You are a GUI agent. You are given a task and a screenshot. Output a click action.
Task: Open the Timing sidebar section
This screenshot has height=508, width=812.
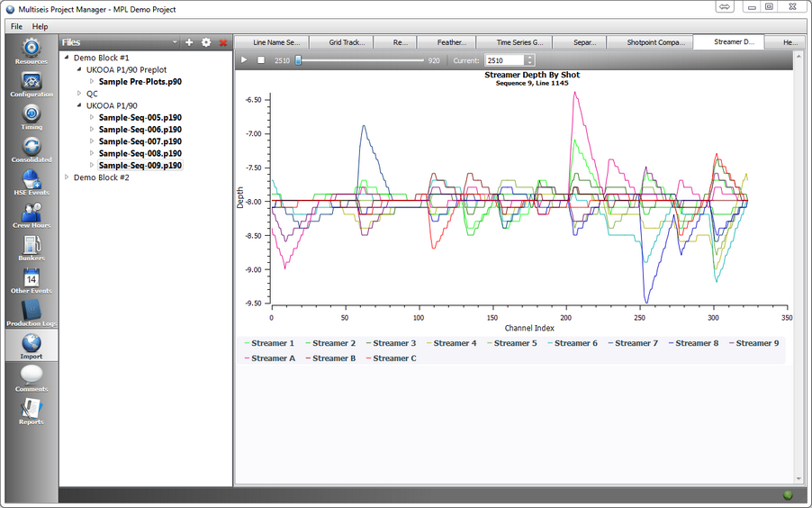[x=32, y=116]
